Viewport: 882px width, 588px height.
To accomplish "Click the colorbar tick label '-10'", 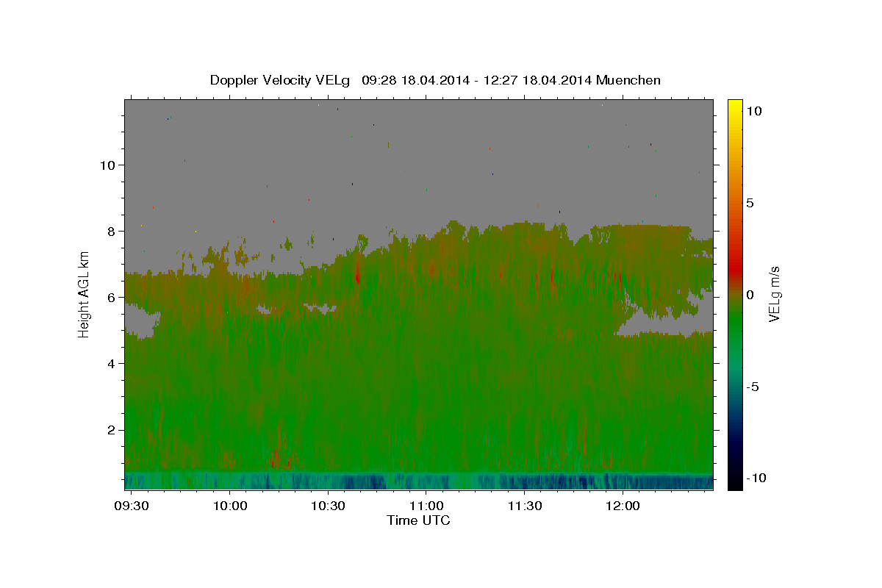I will (758, 478).
